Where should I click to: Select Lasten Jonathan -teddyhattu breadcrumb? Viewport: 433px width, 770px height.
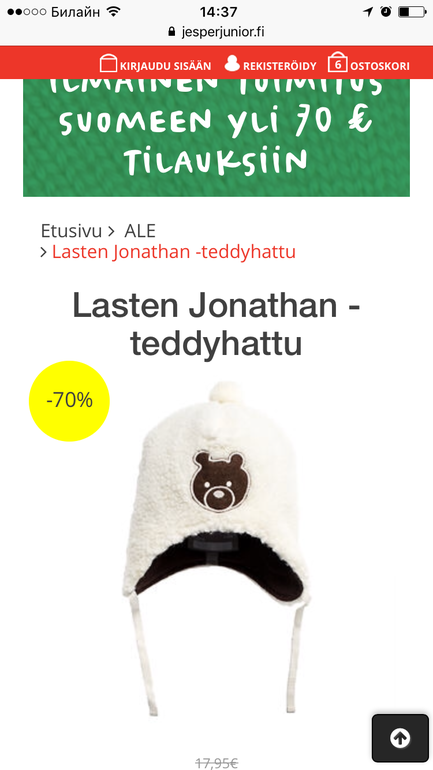(x=174, y=252)
